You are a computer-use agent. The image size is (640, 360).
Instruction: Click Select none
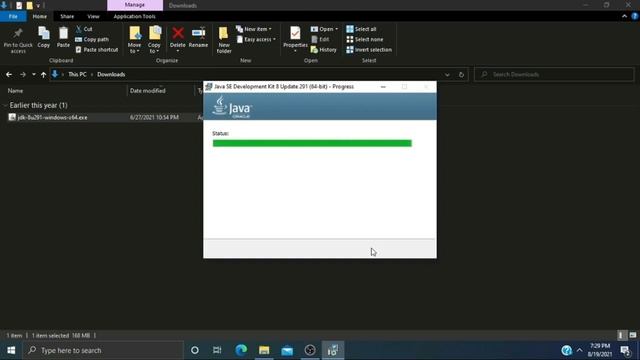pyautogui.click(x=364, y=39)
